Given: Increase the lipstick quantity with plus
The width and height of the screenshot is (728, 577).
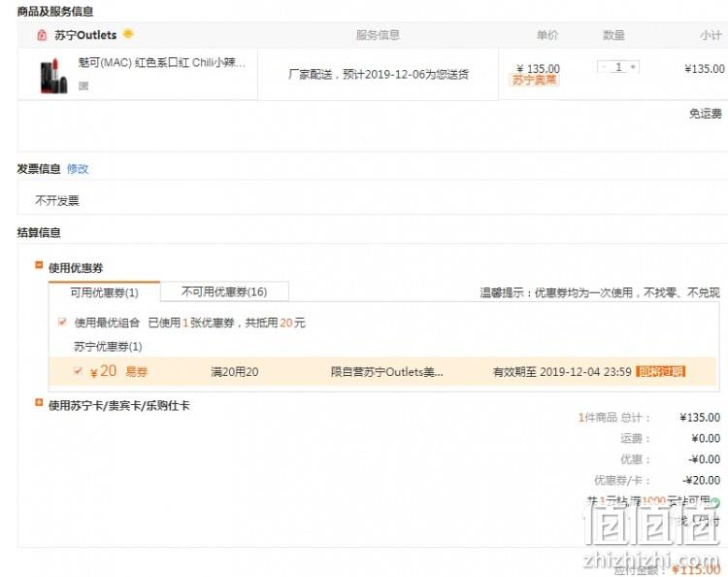Looking at the screenshot, I should coord(633,67).
